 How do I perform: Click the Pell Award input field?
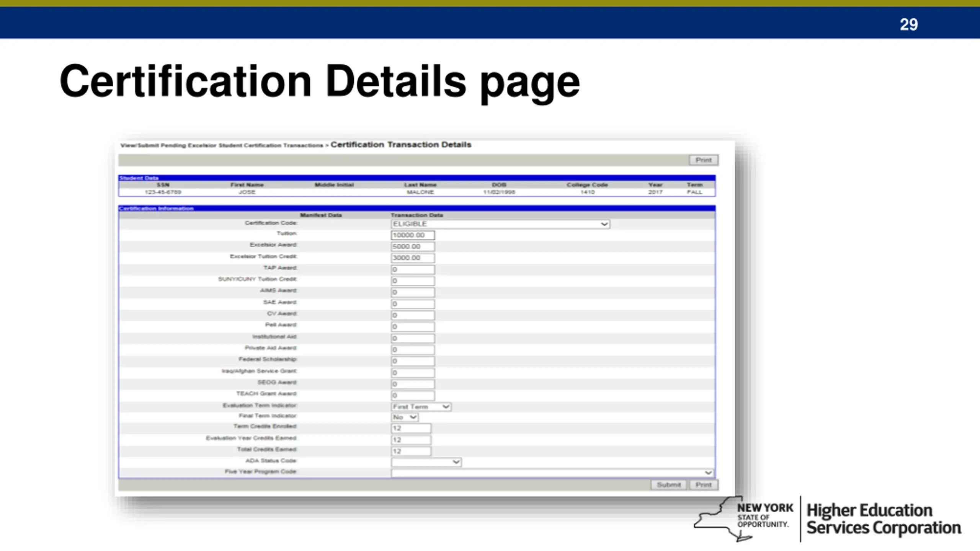coord(413,327)
